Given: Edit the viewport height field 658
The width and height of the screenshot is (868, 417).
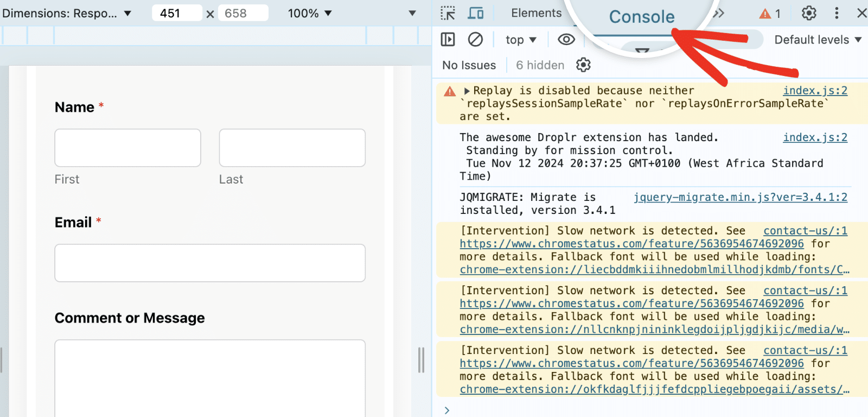Looking at the screenshot, I should tap(243, 13).
